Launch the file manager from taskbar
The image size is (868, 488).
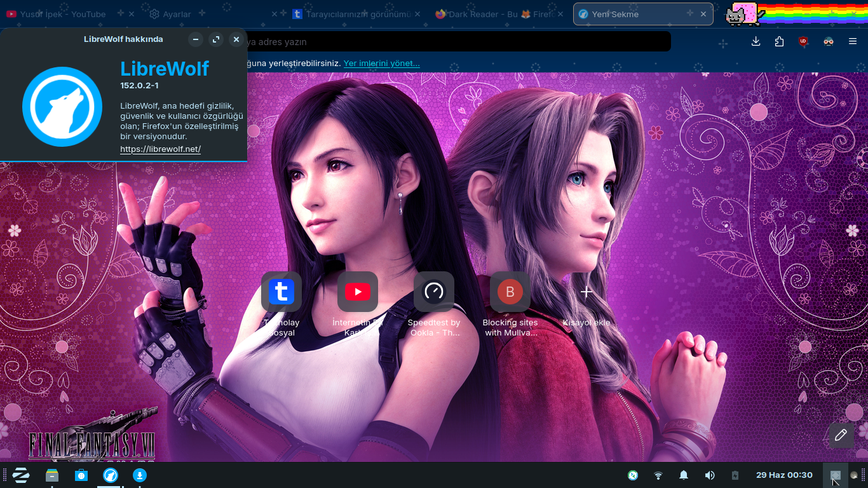[x=52, y=475]
